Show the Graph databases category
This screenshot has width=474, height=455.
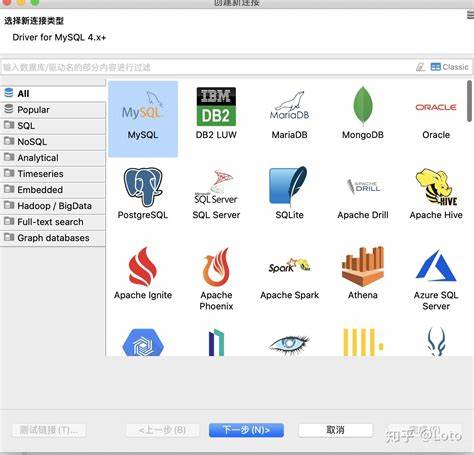click(53, 238)
